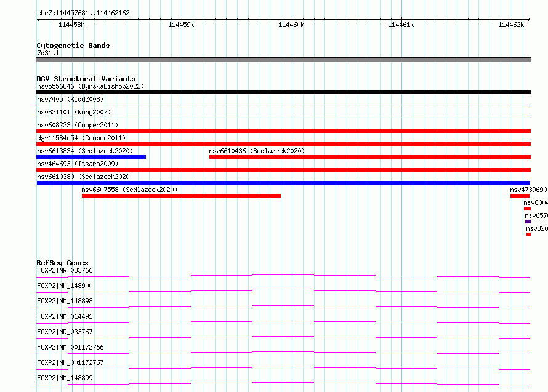Select FOXP2|NM_148898 transcript label
The image size is (548, 392).
(65, 301)
